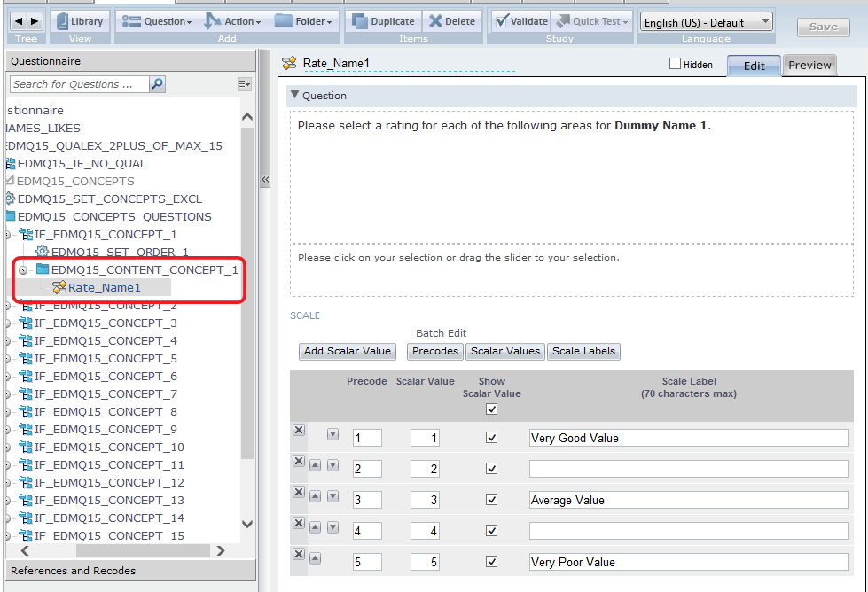Screen dimensions: 868x592
Task: Toggle Show Scalar Value for precode 4 row
Action: coord(491,531)
